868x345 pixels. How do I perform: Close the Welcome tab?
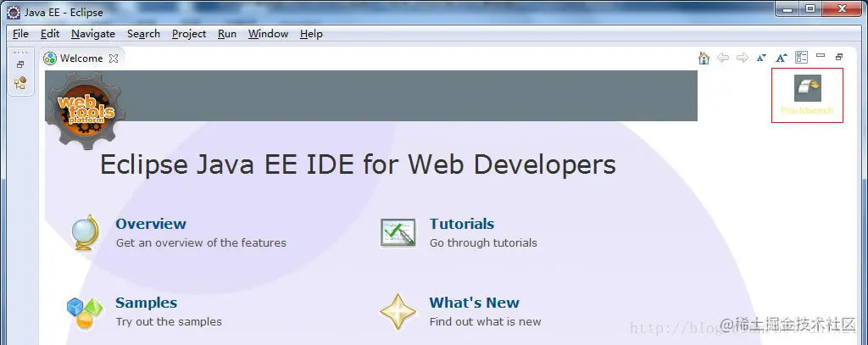[114, 58]
